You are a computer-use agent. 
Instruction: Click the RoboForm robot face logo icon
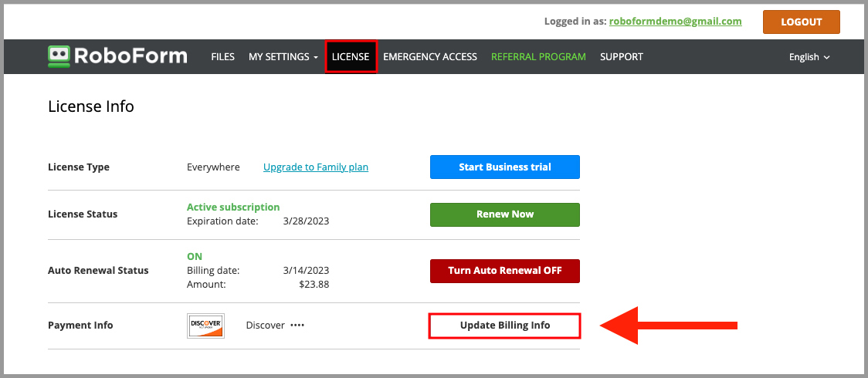click(x=59, y=56)
